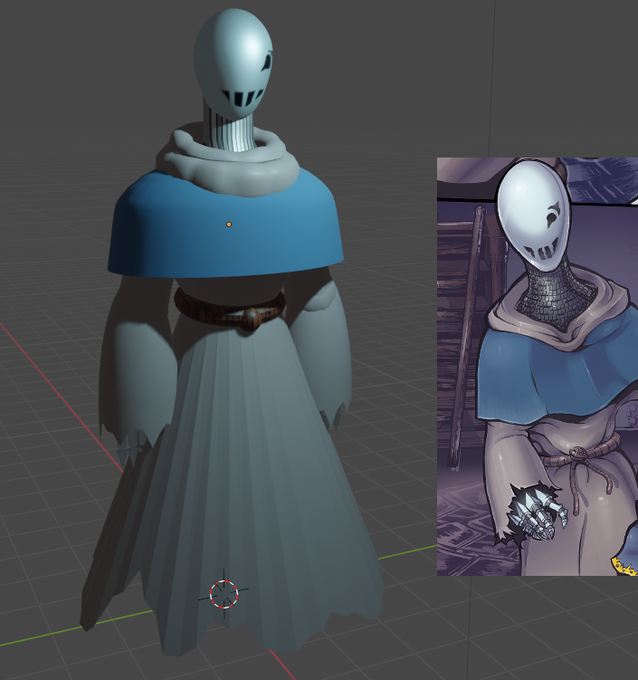The image size is (638, 680).
Task: Click the red-white 3D cursor on the skirt
Action: [x=224, y=594]
